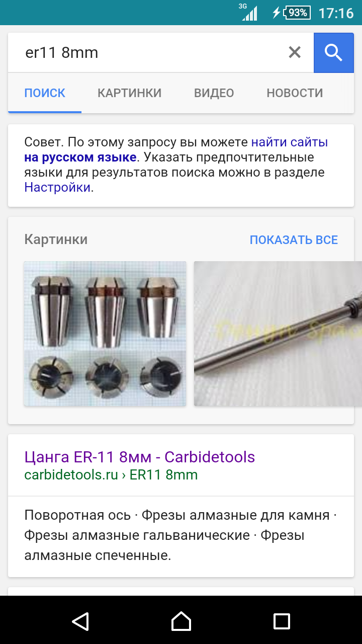Focus the search field containing er11 8mm
The image size is (362, 644).
(x=146, y=52)
